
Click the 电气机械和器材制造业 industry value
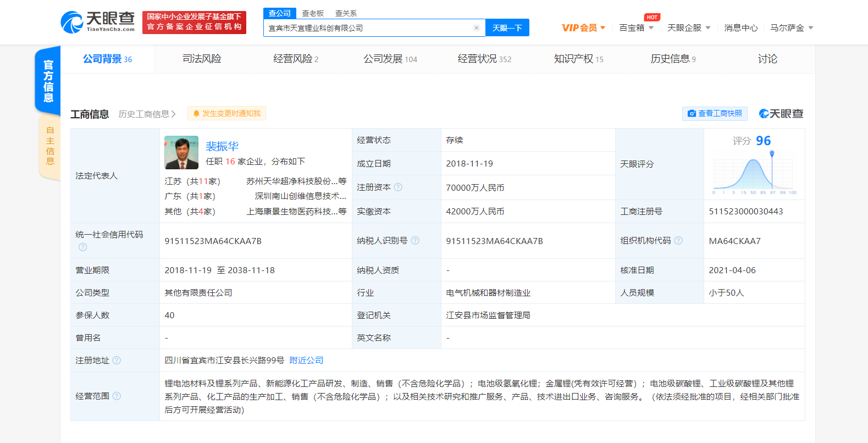(x=488, y=292)
